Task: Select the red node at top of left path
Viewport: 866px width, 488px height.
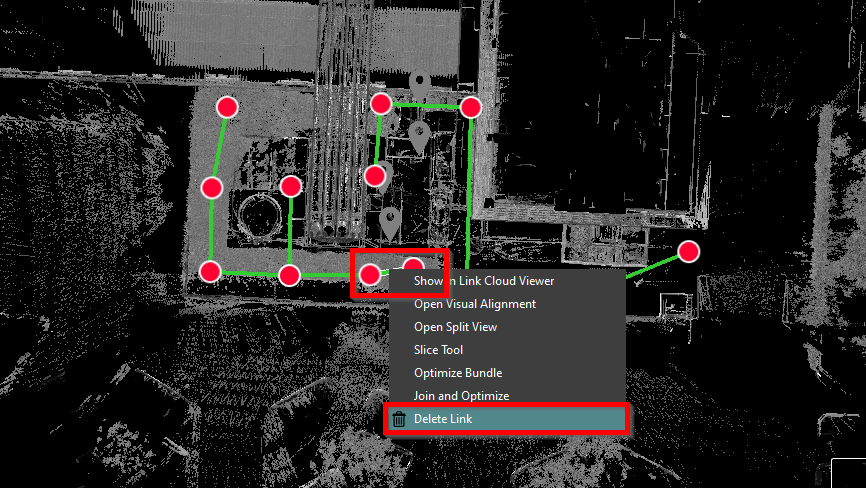Action: coord(226,107)
